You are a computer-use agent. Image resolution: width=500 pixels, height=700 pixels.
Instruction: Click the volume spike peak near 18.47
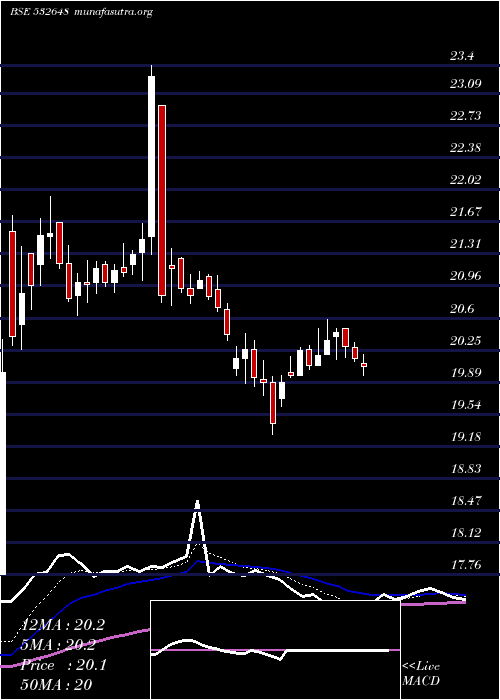coord(197,504)
